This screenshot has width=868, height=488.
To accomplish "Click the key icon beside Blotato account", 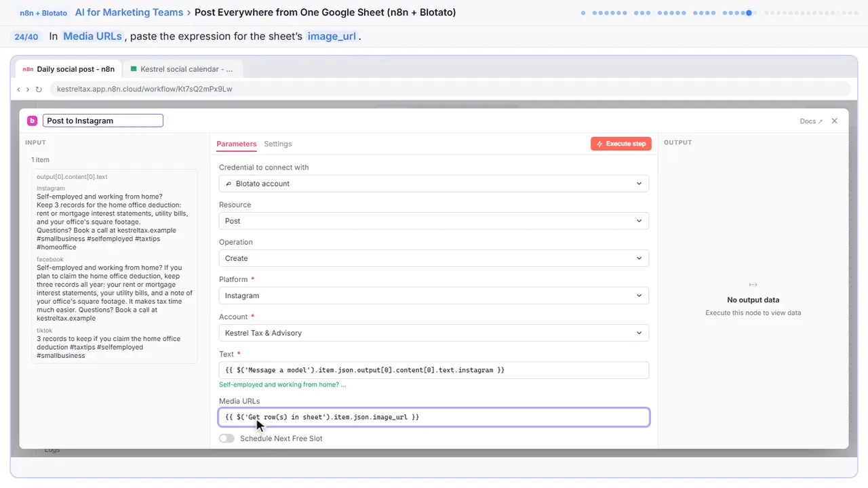I will pyautogui.click(x=229, y=184).
